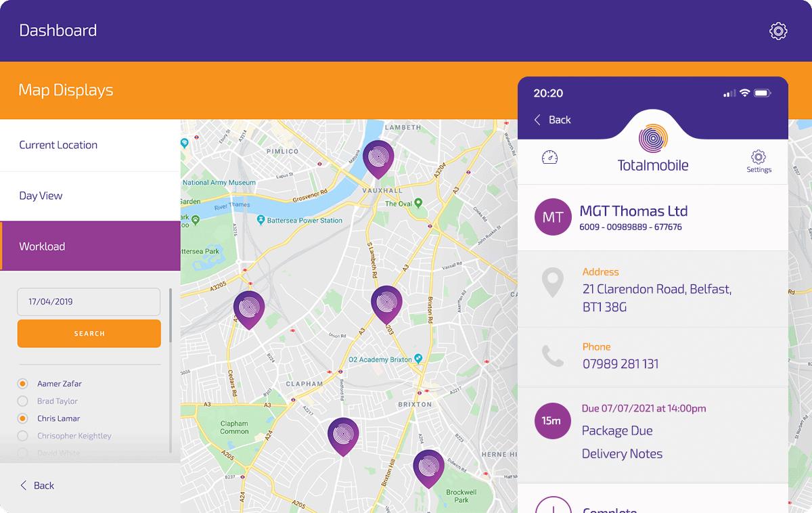The image size is (812, 513).
Task: Deselect the Aamer Zafar radio button
Action: (23, 383)
